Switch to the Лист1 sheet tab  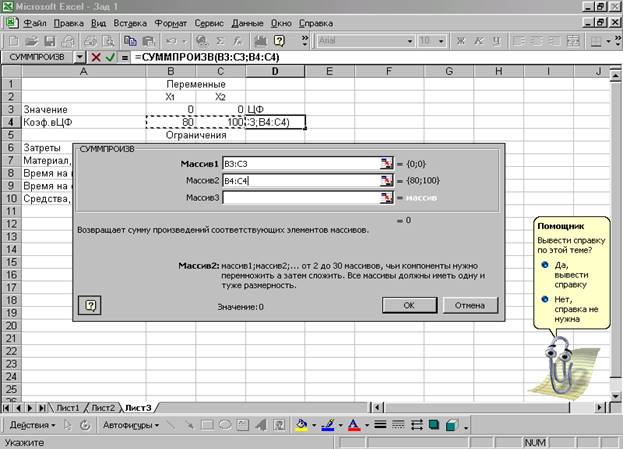pyautogui.click(x=69, y=408)
